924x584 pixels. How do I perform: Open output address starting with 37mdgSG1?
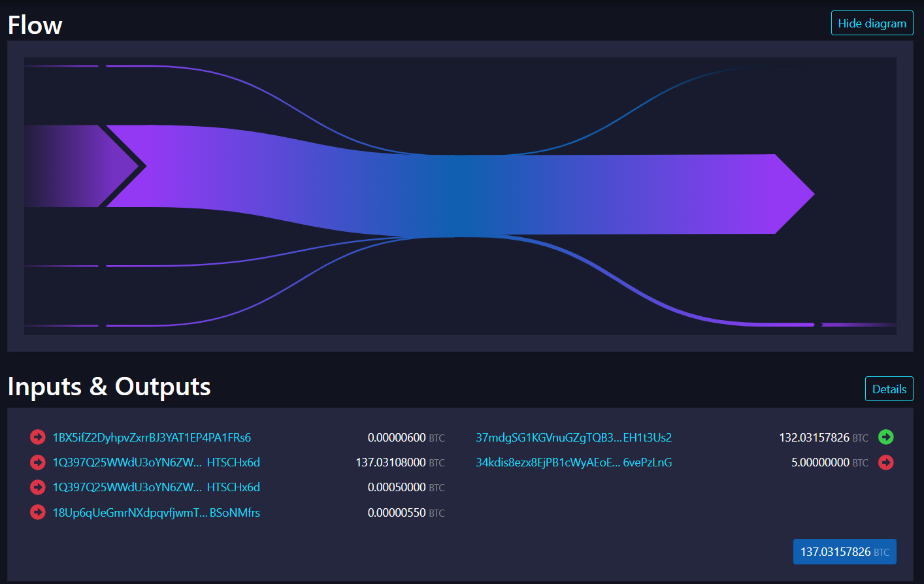pos(574,438)
